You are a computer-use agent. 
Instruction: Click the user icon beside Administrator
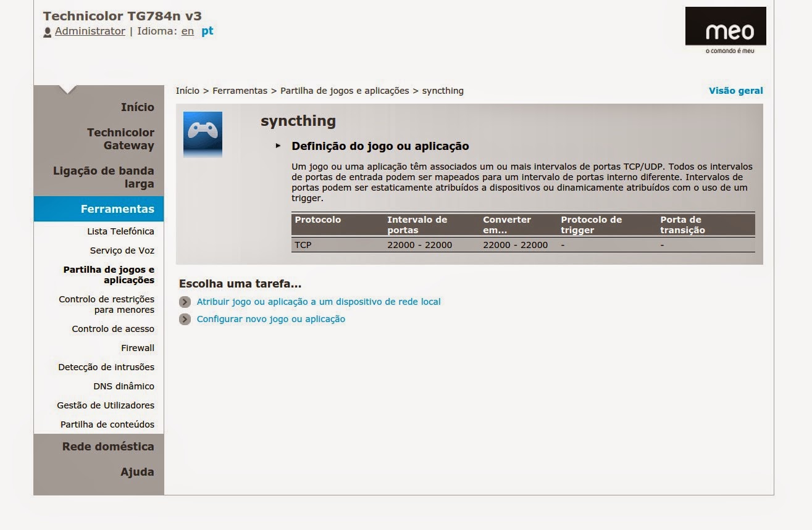(48, 32)
